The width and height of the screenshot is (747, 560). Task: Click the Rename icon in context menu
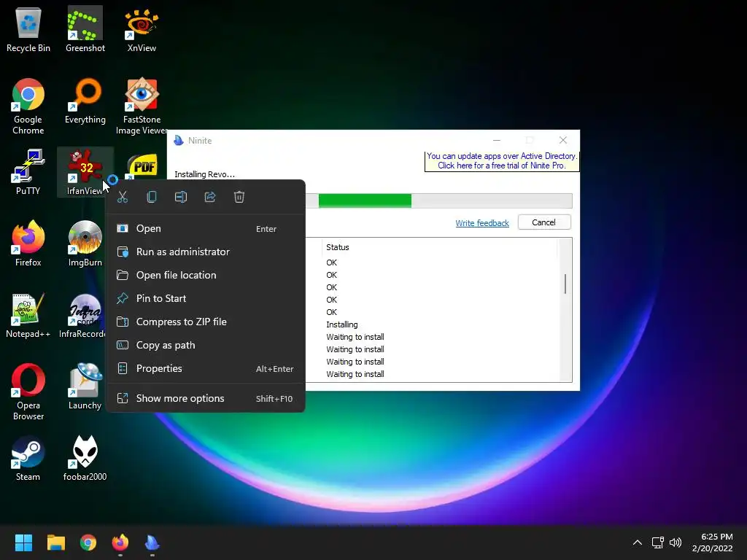[181, 197]
